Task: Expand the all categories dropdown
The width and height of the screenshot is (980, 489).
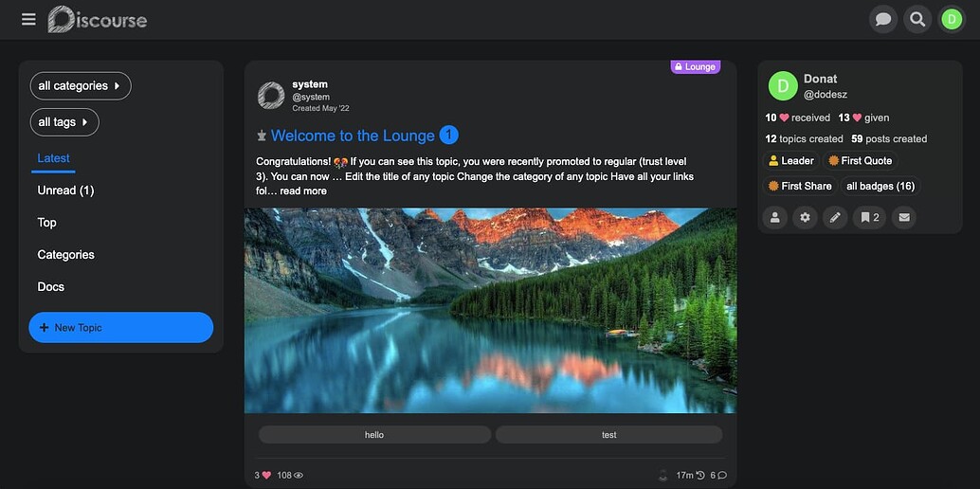Action: pyautogui.click(x=81, y=86)
